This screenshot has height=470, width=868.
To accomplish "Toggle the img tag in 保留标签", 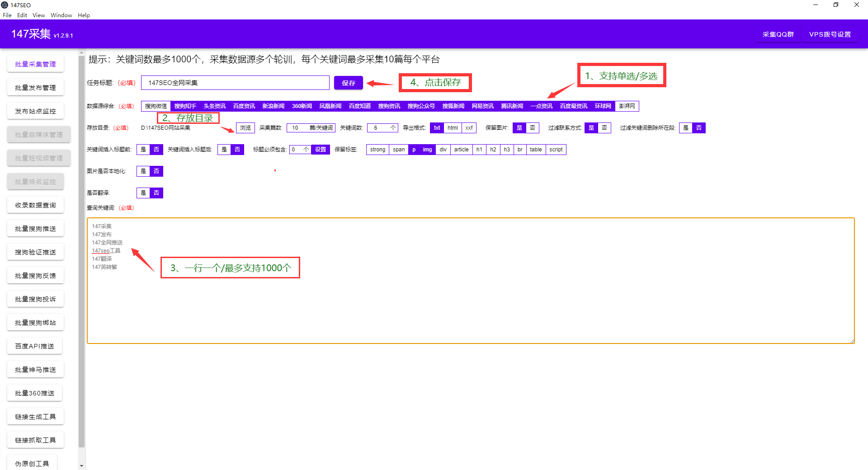I will 428,150.
